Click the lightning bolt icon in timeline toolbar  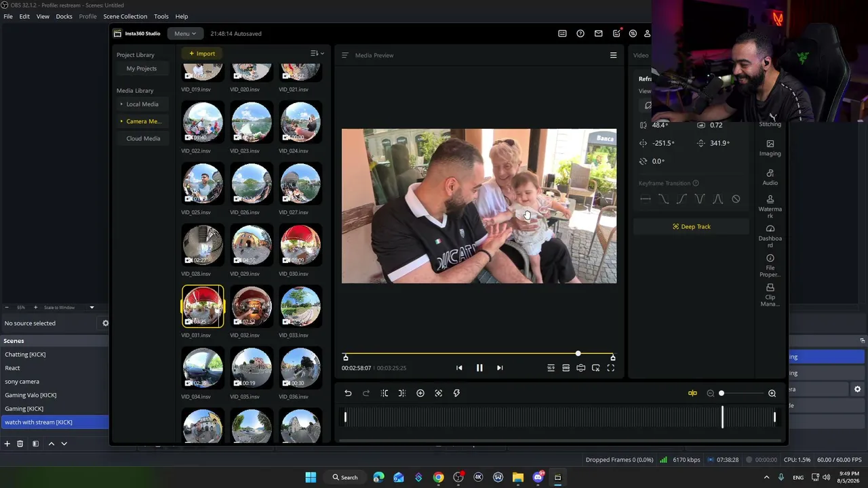coord(456,393)
